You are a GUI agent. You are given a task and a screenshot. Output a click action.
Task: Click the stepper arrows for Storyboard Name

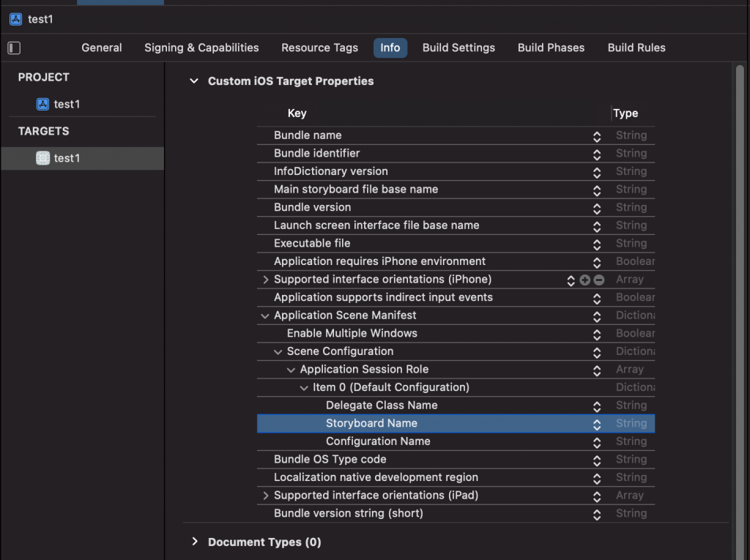(x=597, y=424)
